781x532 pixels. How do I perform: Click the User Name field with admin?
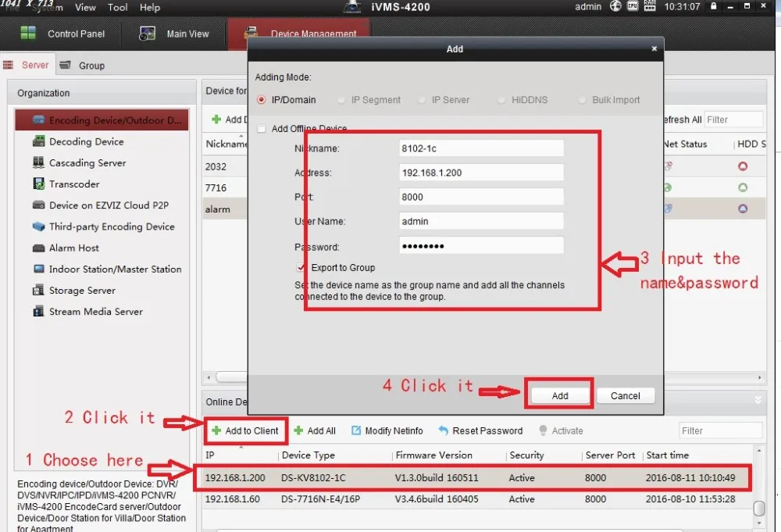(481, 221)
